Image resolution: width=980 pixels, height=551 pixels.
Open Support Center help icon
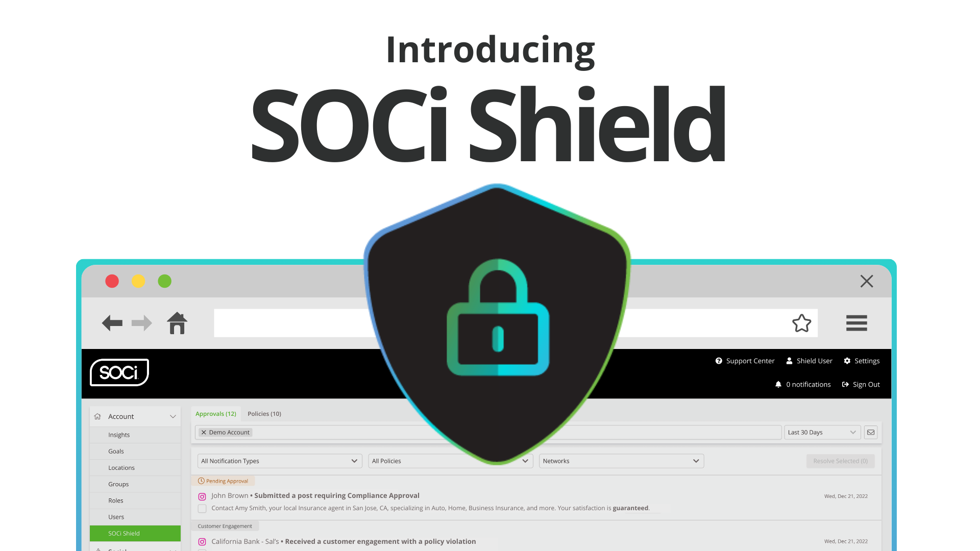click(719, 361)
